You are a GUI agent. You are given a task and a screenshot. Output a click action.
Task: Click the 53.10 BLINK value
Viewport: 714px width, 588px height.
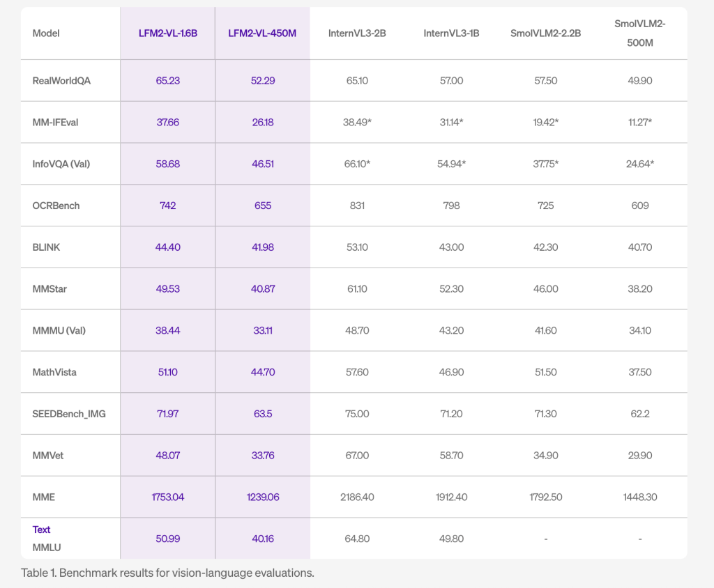click(357, 247)
